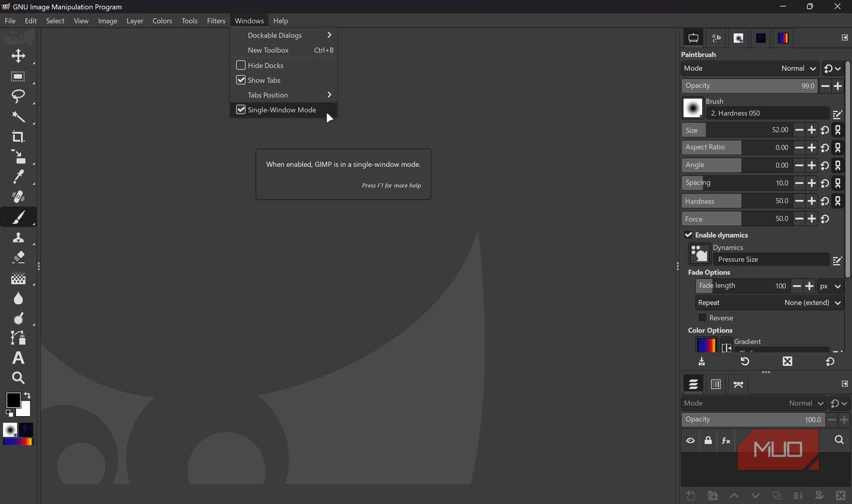The image size is (852, 504).
Task: Open the Channels tab in the layers dock
Action: (715, 384)
